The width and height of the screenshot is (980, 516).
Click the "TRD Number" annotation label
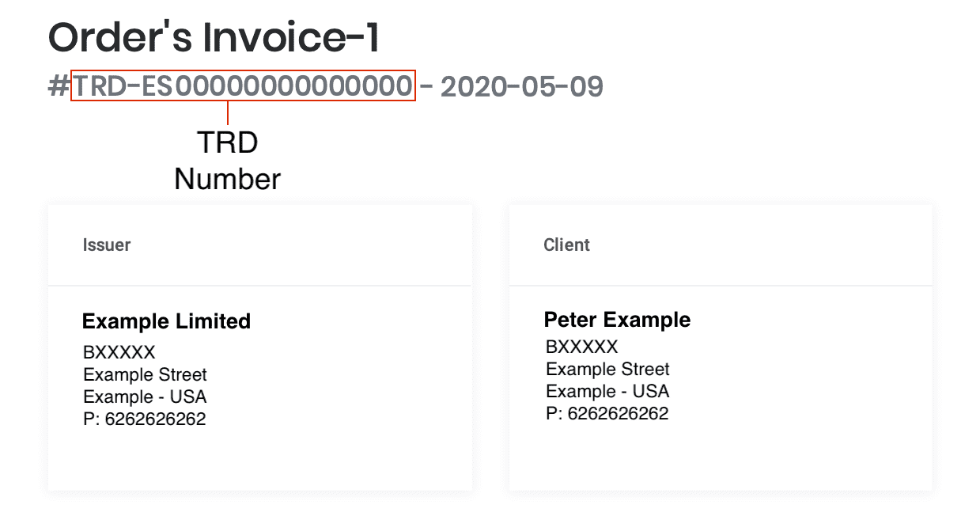pyautogui.click(x=228, y=161)
